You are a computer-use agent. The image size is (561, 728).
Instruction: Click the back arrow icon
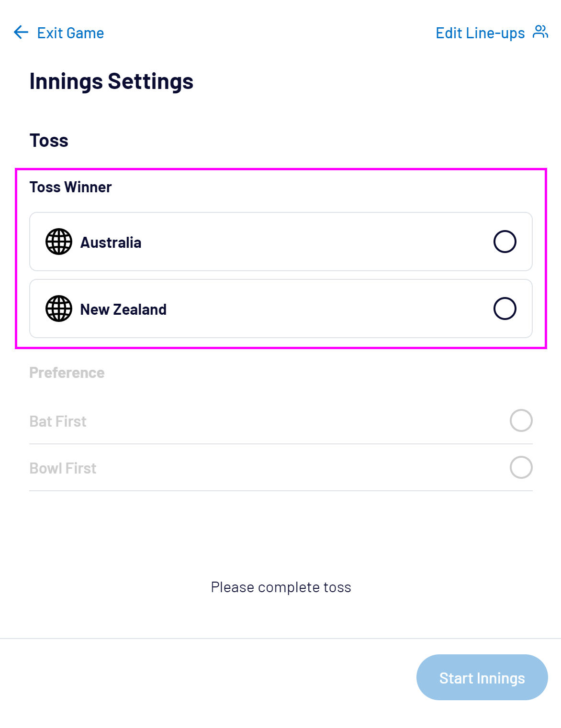21,33
